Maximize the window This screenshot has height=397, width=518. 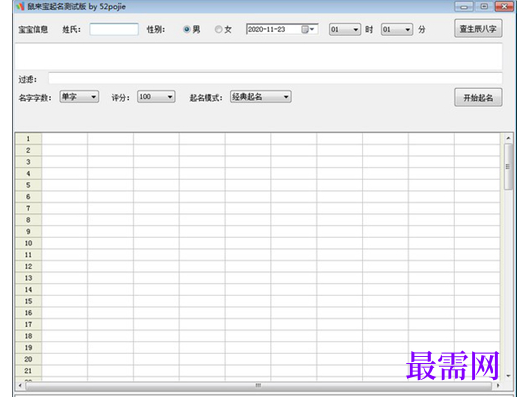point(484,6)
